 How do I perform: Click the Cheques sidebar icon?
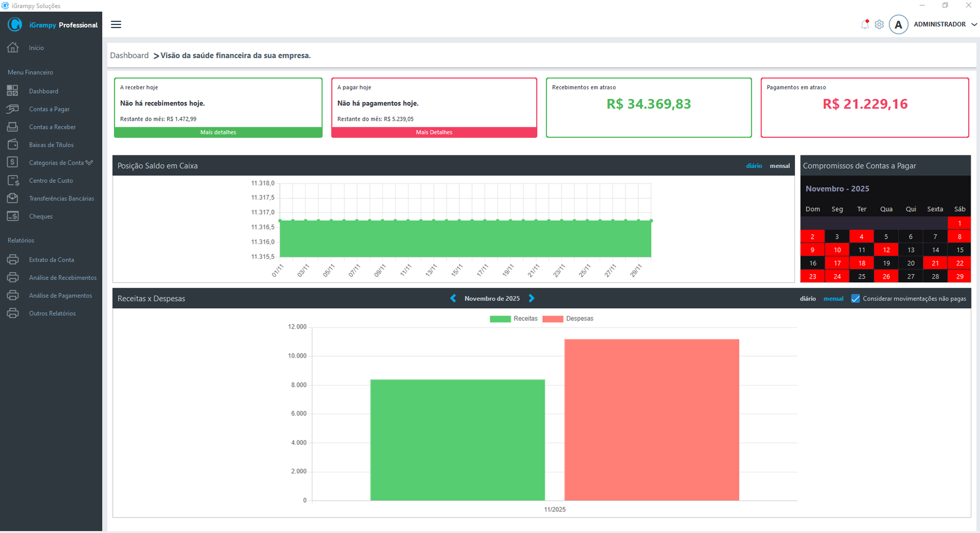[12, 216]
